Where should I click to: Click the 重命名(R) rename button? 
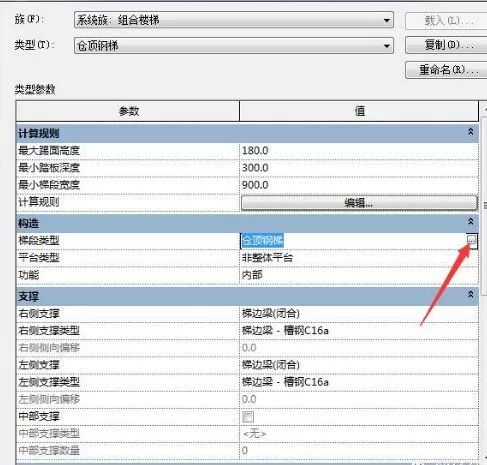click(x=446, y=70)
